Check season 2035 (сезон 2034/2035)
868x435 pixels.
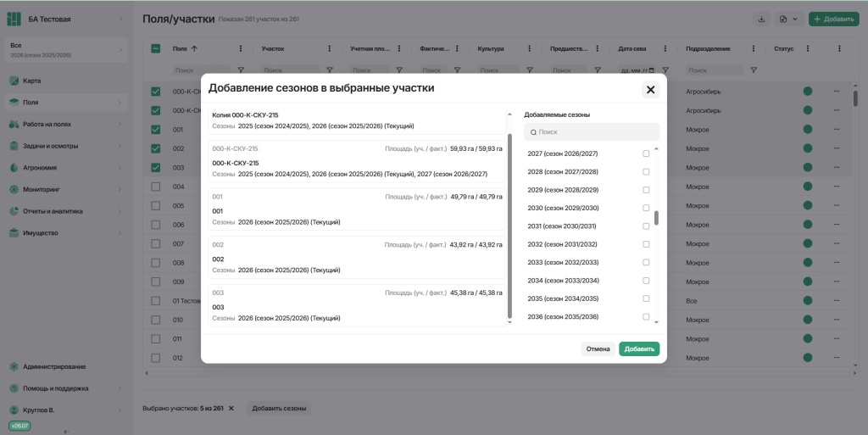[646, 298]
